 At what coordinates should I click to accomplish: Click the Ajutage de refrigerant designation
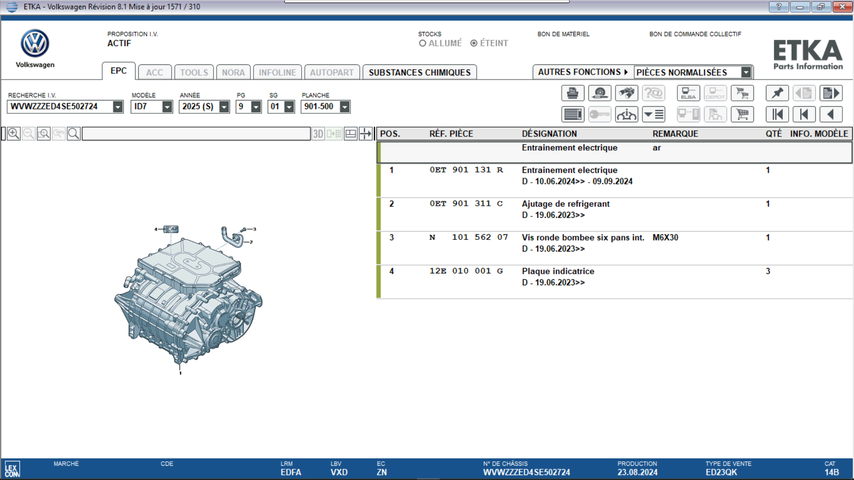click(565, 204)
